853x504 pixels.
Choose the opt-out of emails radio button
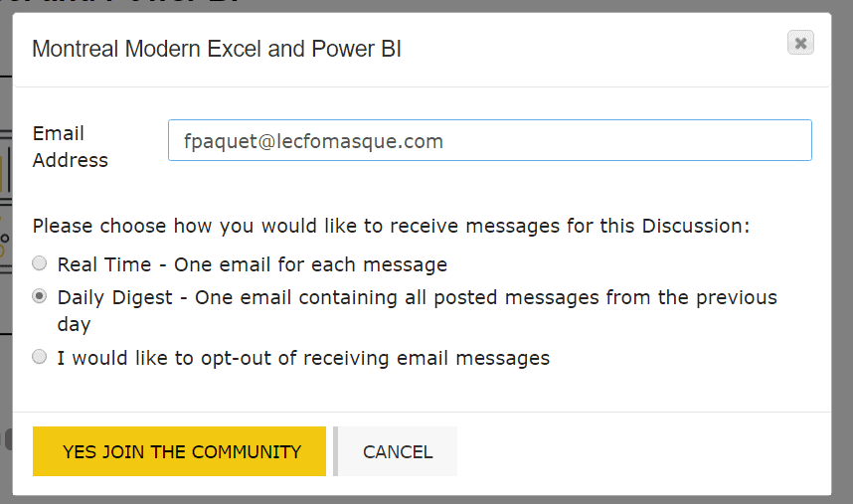tap(40, 356)
